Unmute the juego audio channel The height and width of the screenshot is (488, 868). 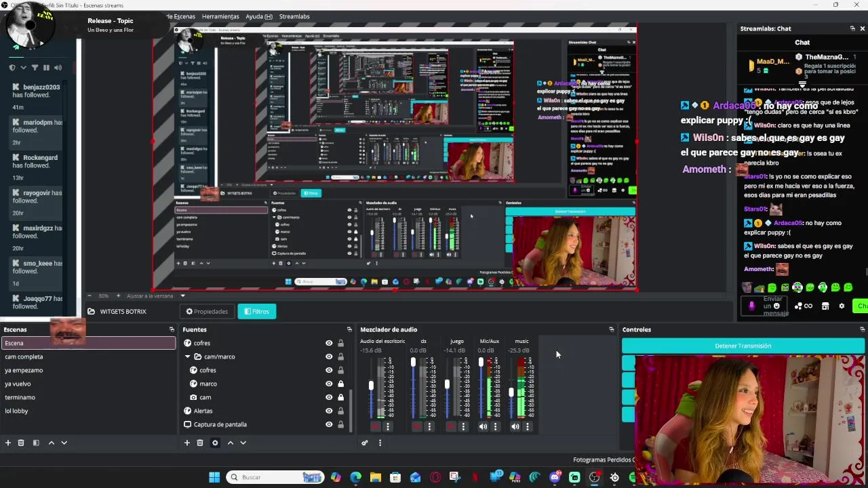pos(451,426)
